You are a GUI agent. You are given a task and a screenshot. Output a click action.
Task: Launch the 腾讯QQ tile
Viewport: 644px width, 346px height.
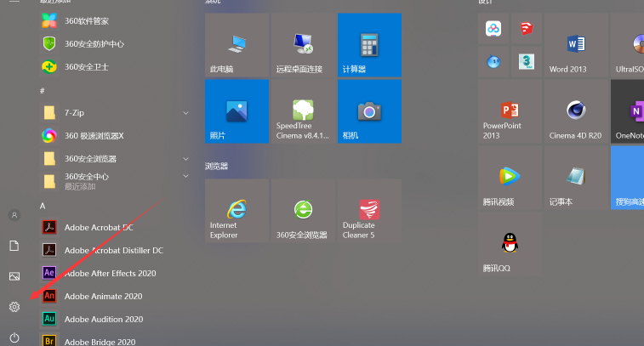point(510,244)
